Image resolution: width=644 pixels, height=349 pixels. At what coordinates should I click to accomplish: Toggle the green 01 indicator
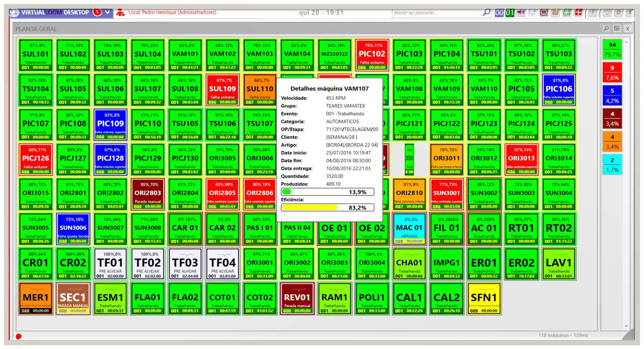click(x=510, y=12)
